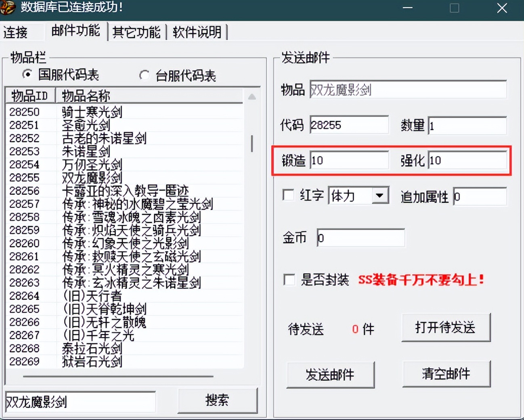Select the 国服代码表 radio button
524x420 pixels.
point(27,75)
